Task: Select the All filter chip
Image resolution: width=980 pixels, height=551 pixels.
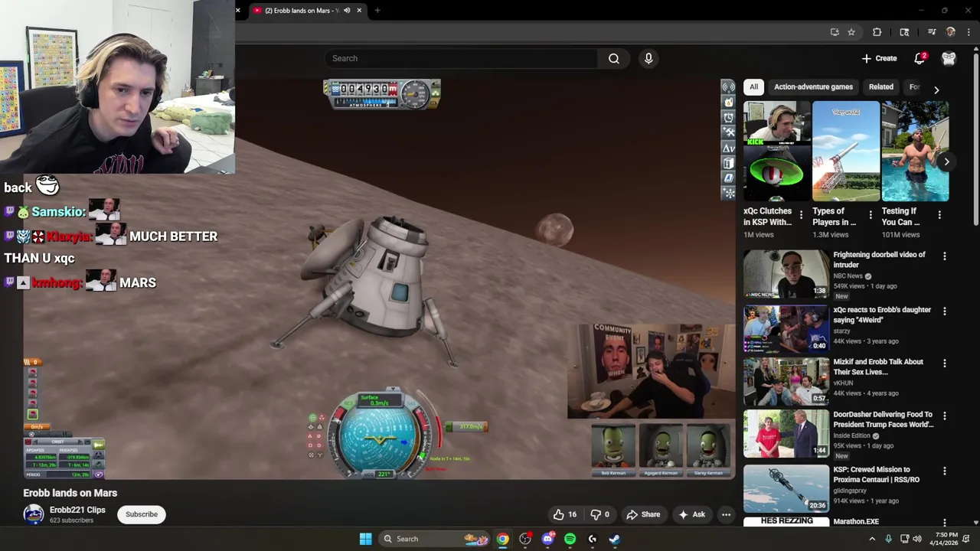Action: click(x=753, y=87)
